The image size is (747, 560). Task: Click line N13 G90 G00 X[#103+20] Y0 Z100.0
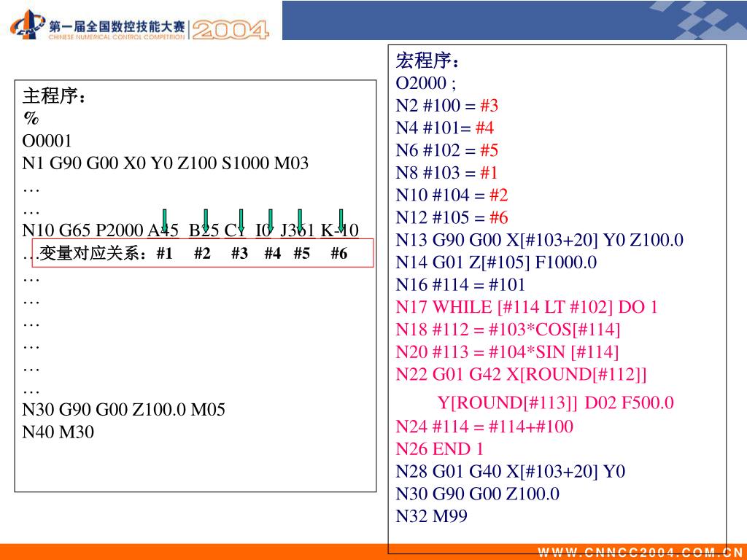pyautogui.click(x=539, y=240)
